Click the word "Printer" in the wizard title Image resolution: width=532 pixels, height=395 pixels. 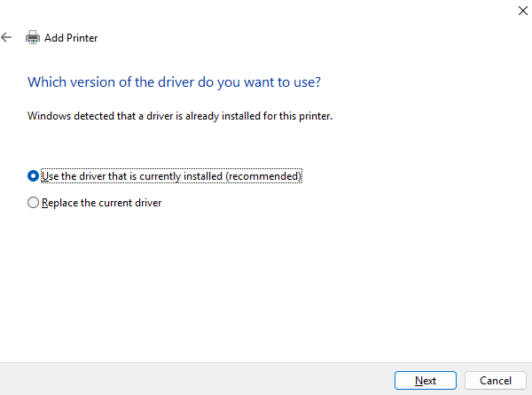[82, 38]
